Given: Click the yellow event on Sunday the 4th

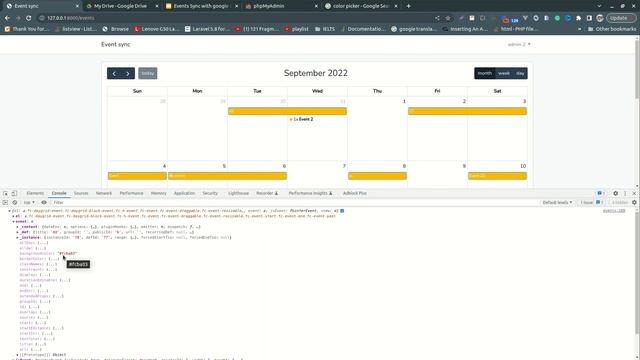Looking at the screenshot, I should coord(137,176).
